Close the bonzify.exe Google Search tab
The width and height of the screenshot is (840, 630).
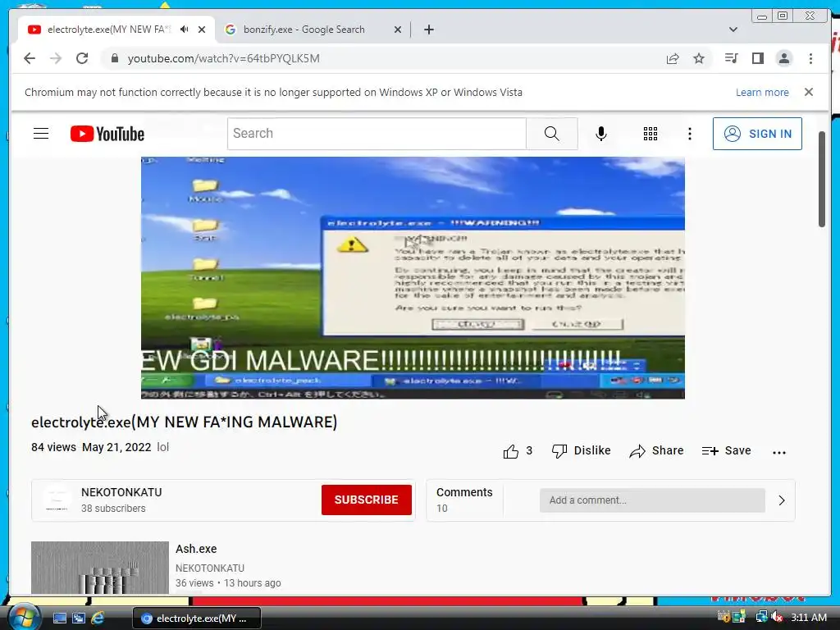(x=398, y=30)
